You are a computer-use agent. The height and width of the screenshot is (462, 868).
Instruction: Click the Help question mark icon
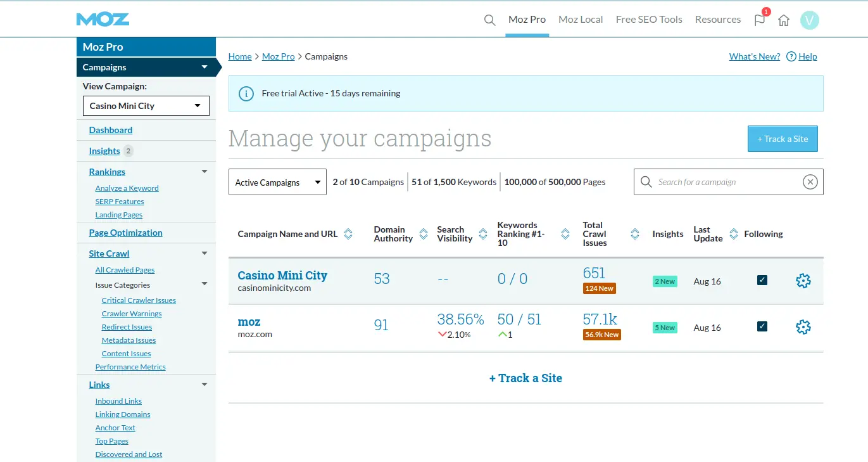pyautogui.click(x=791, y=56)
